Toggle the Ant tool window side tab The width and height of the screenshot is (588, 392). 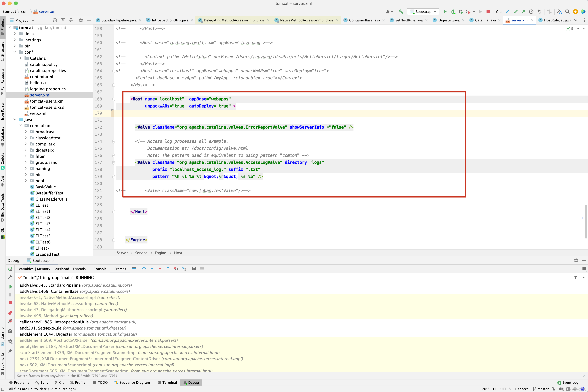pos(3,181)
